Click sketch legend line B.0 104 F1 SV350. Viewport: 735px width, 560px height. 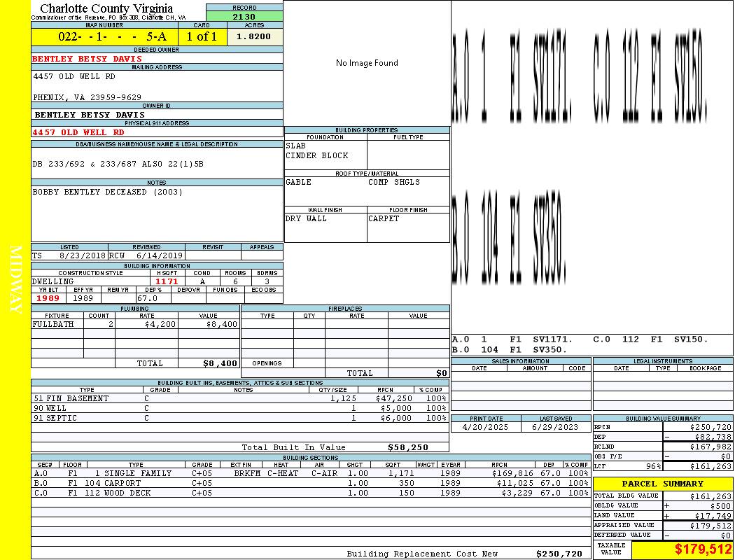(x=510, y=350)
